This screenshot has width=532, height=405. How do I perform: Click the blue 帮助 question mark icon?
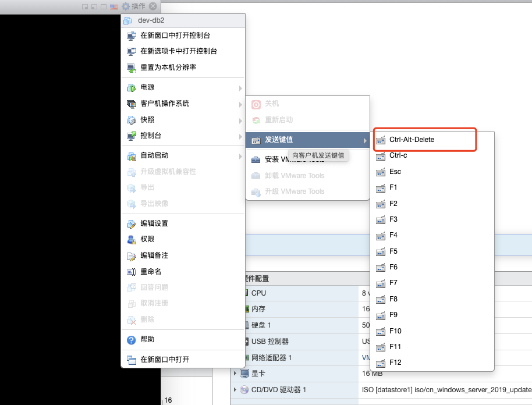point(131,339)
